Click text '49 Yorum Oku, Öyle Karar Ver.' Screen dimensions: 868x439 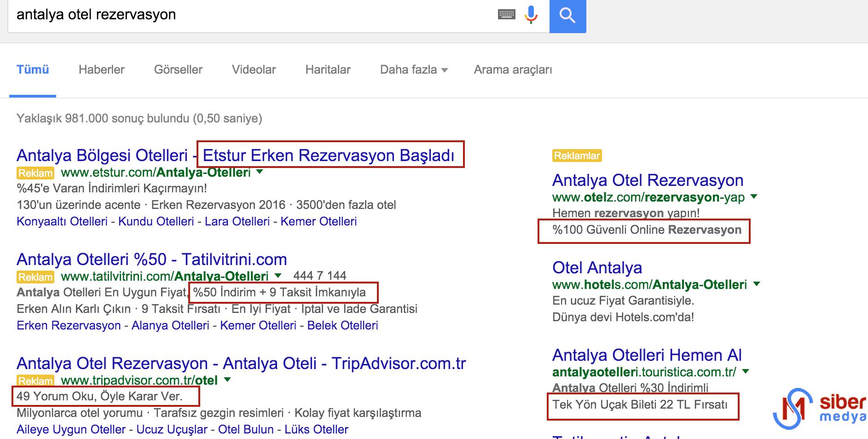pos(99,396)
